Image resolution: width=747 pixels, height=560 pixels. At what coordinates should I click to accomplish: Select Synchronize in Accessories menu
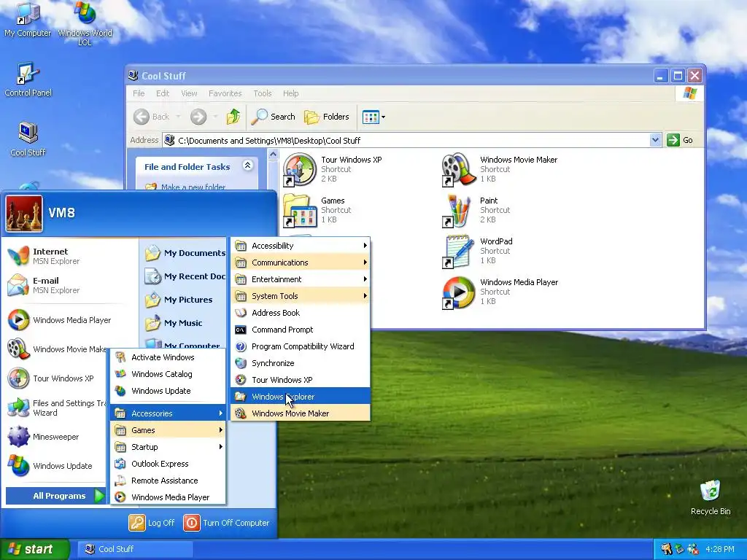(301, 363)
